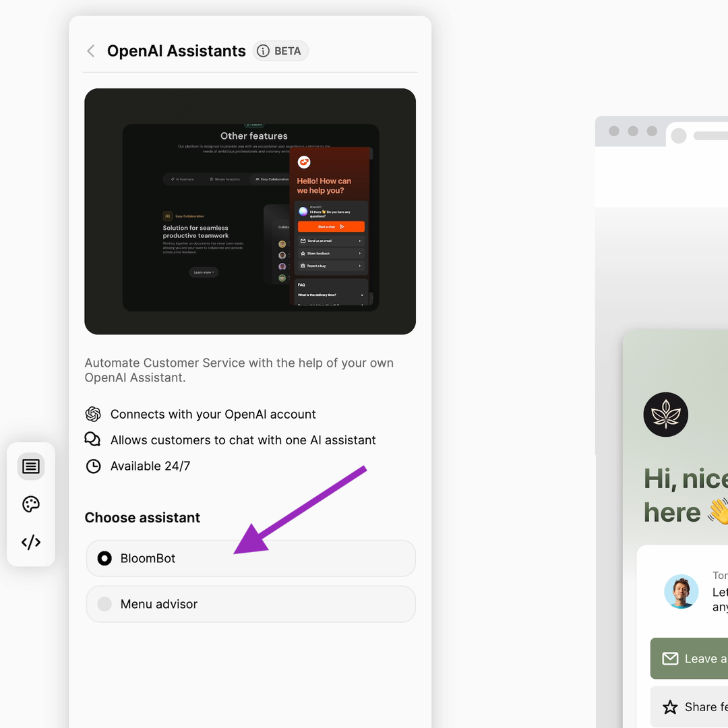
Task: Select the Menu advisor assistant
Action: 104,604
